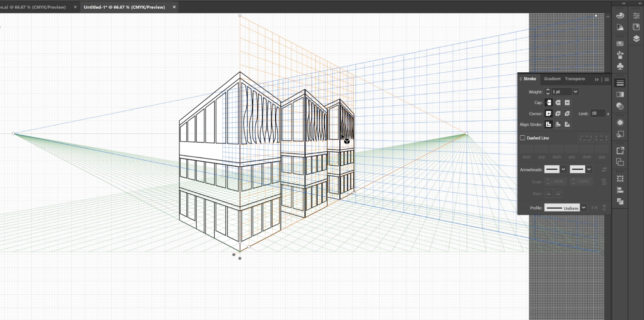
Task: Open the Layers panel icon
Action: click(636, 39)
